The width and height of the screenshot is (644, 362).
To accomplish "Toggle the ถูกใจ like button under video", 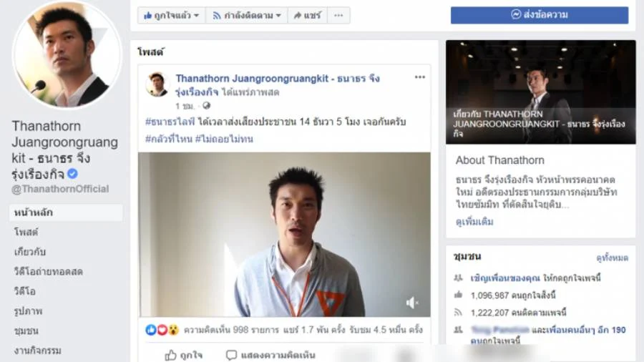I will click(x=184, y=355).
